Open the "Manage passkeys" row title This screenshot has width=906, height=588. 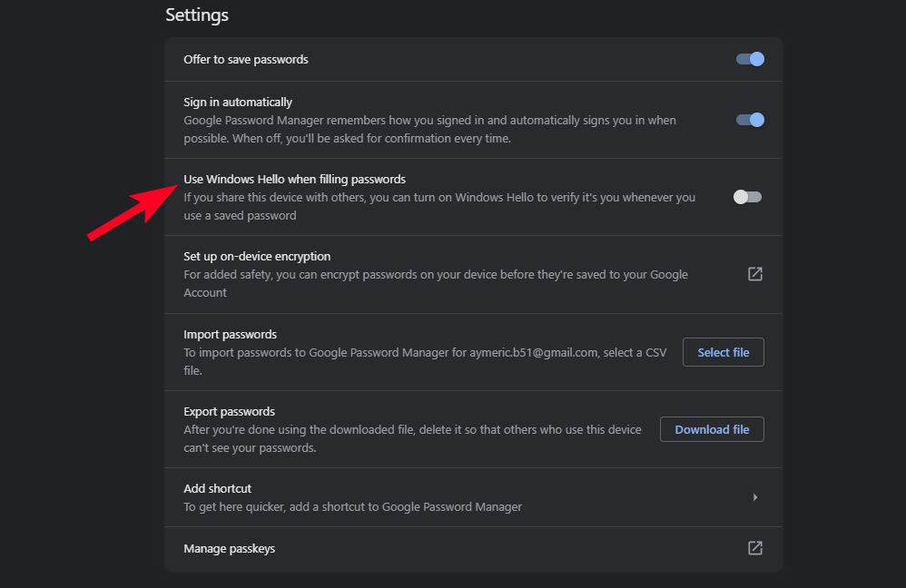point(229,549)
